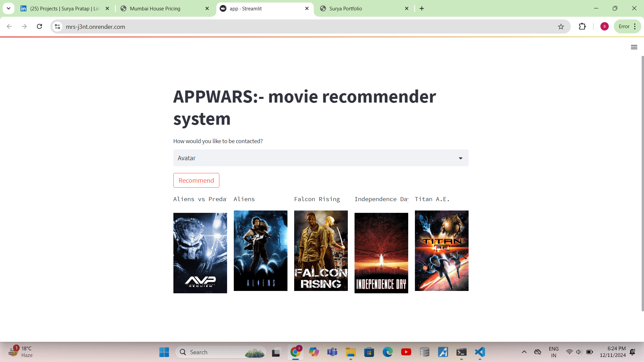Show hidden system tray icons
Viewport: 644px width, 362px height.
(524, 352)
